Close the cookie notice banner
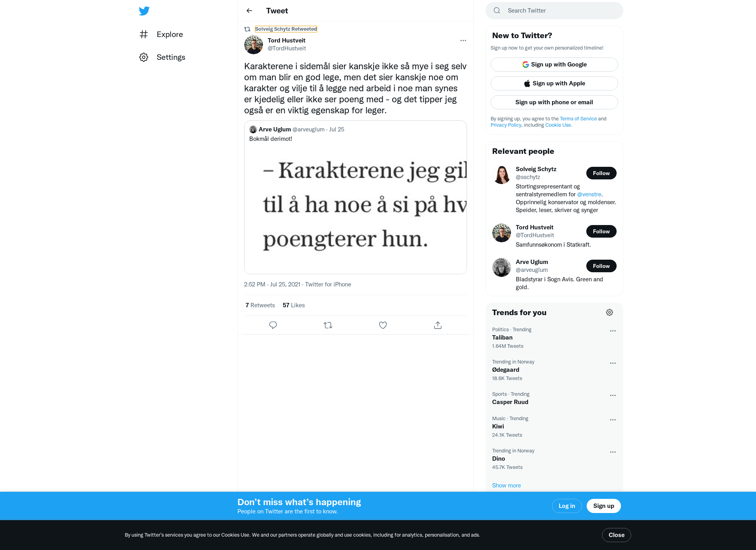 [x=617, y=535]
